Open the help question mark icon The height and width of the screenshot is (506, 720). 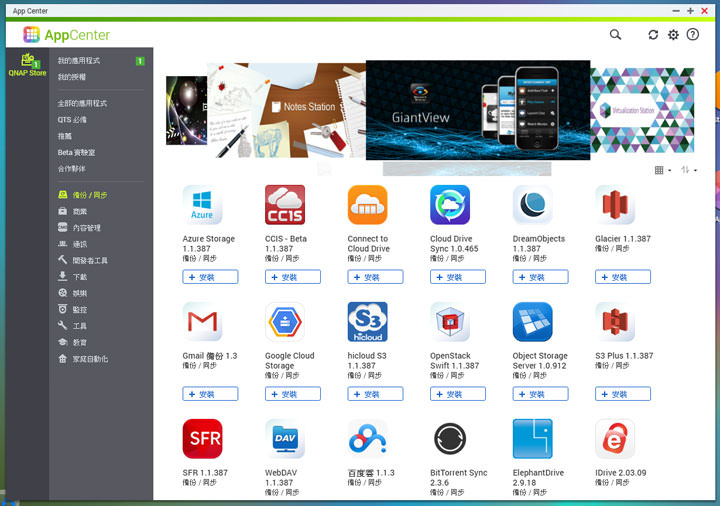693,34
